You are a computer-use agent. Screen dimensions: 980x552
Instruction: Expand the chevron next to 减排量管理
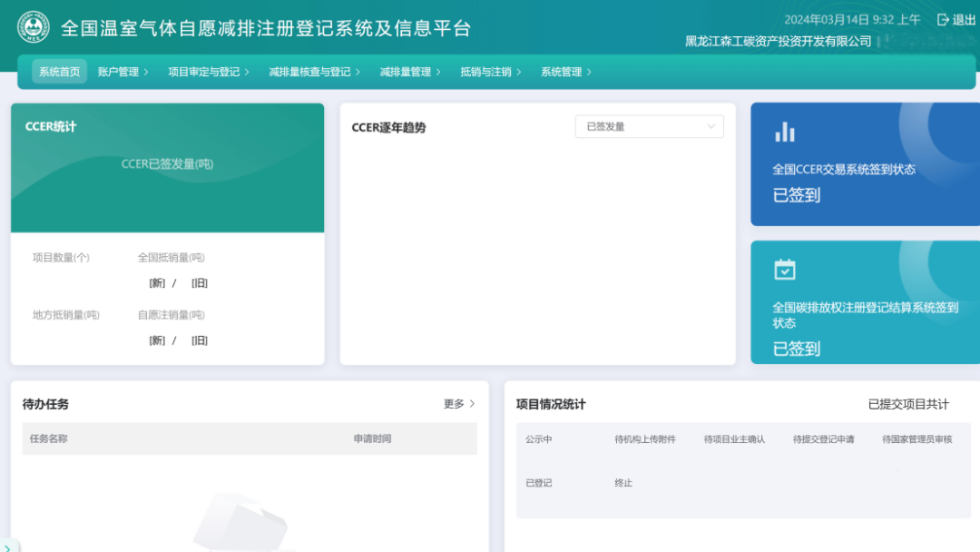(x=438, y=72)
